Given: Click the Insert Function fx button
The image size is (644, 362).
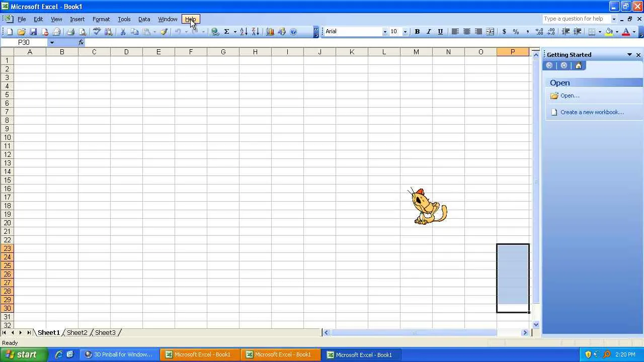Looking at the screenshot, I should 81,43.
